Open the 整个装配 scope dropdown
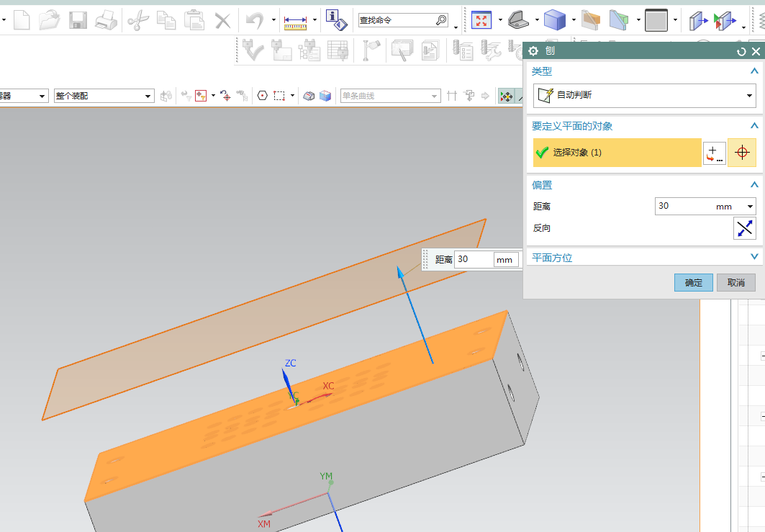765x532 pixels. pos(104,96)
